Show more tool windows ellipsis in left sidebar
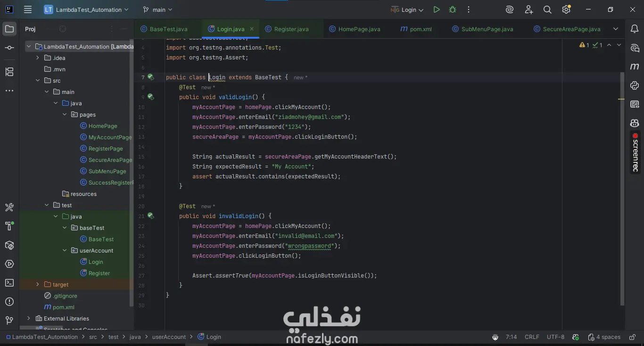The image size is (644, 346). point(9,91)
